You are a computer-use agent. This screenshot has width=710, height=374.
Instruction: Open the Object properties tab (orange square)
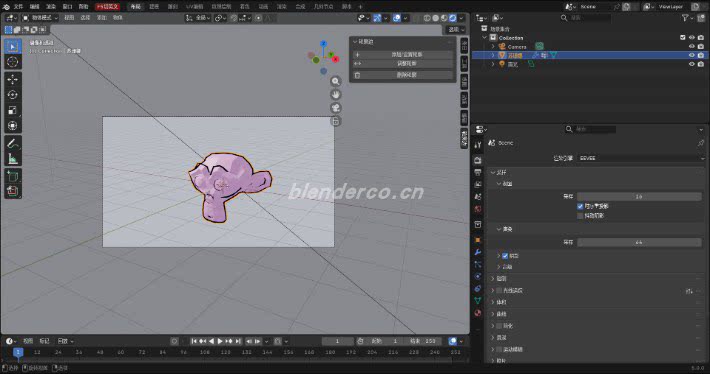pyautogui.click(x=478, y=240)
